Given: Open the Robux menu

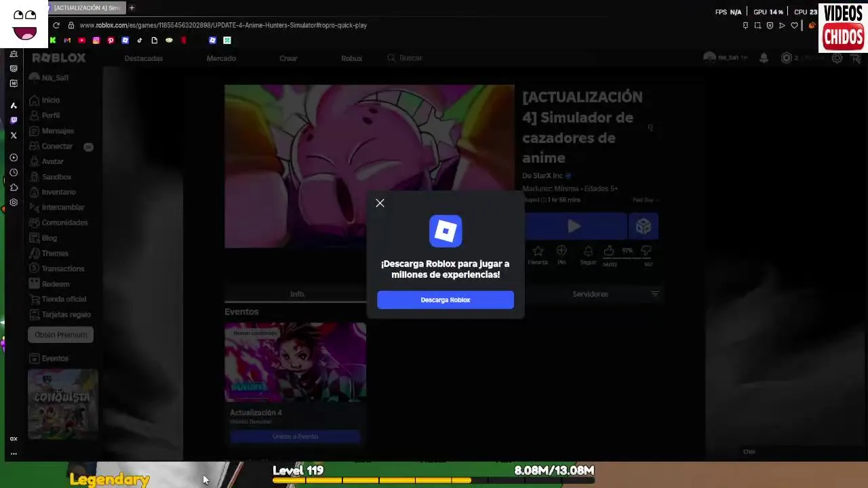Looking at the screenshot, I should point(351,58).
